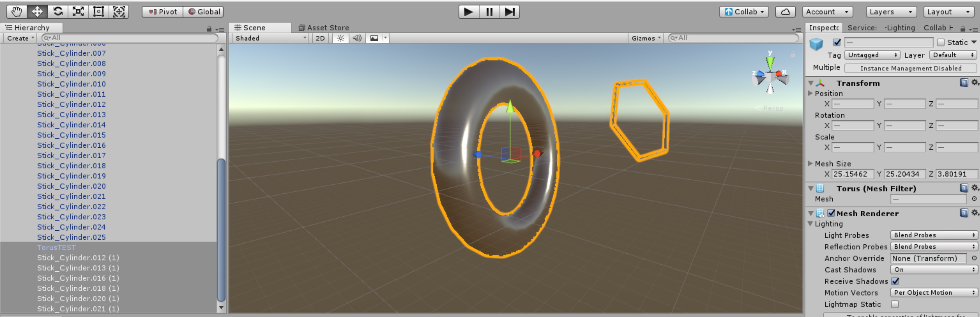Image resolution: width=980 pixels, height=317 pixels.
Task: Lock the Inspector panel
Action: [x=963, y=29]
